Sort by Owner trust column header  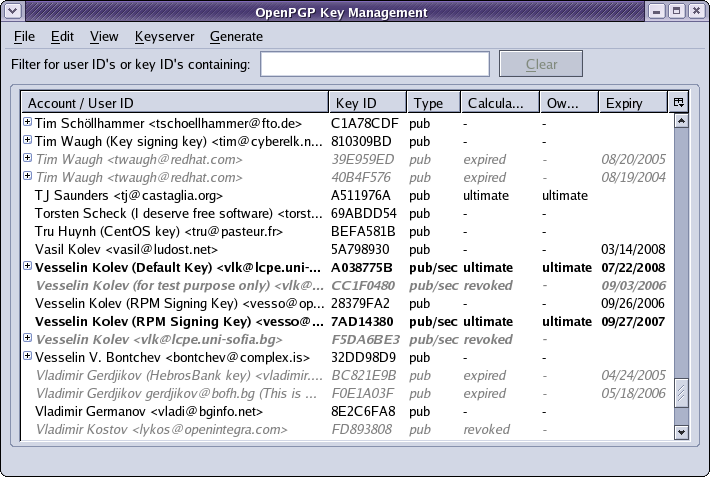point(569,103)
